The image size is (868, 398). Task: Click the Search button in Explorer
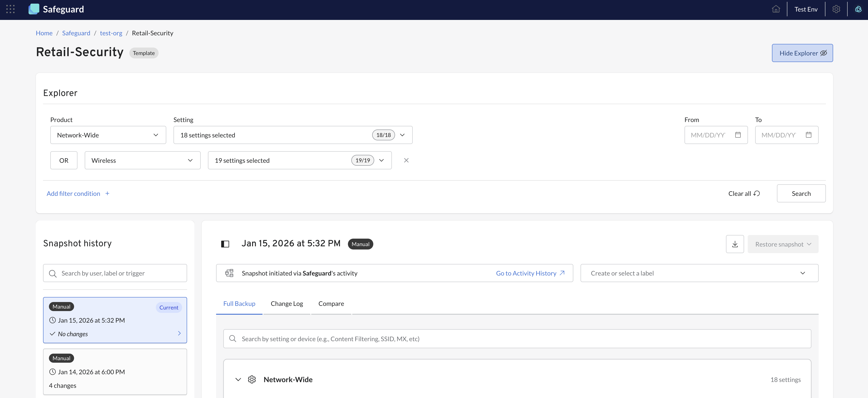(x=801, y=193)
